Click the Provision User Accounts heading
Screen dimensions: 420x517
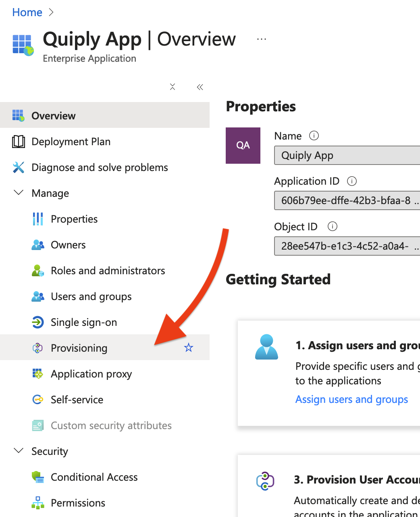[x=357, y=479]
